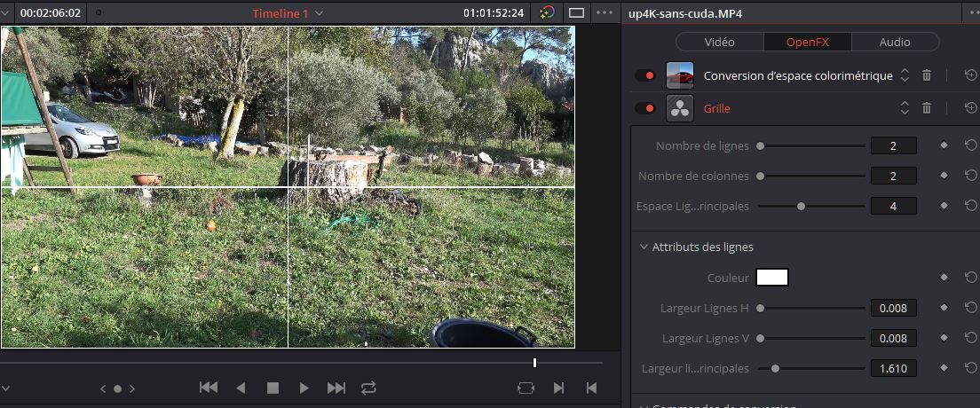Click the Nombre de lignes slider

812,145
